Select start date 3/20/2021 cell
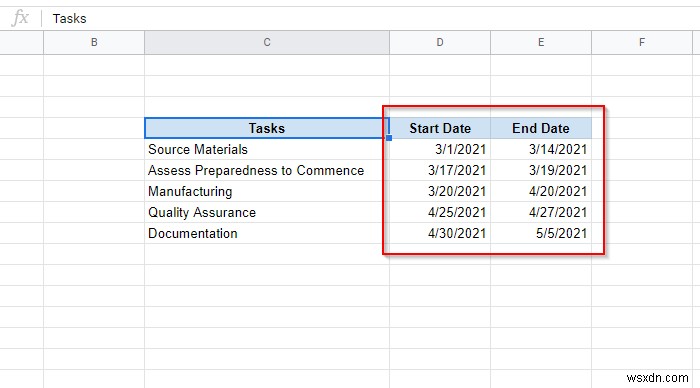The height and width of the screenshot is (388, 700). click(x=440, y=191)
